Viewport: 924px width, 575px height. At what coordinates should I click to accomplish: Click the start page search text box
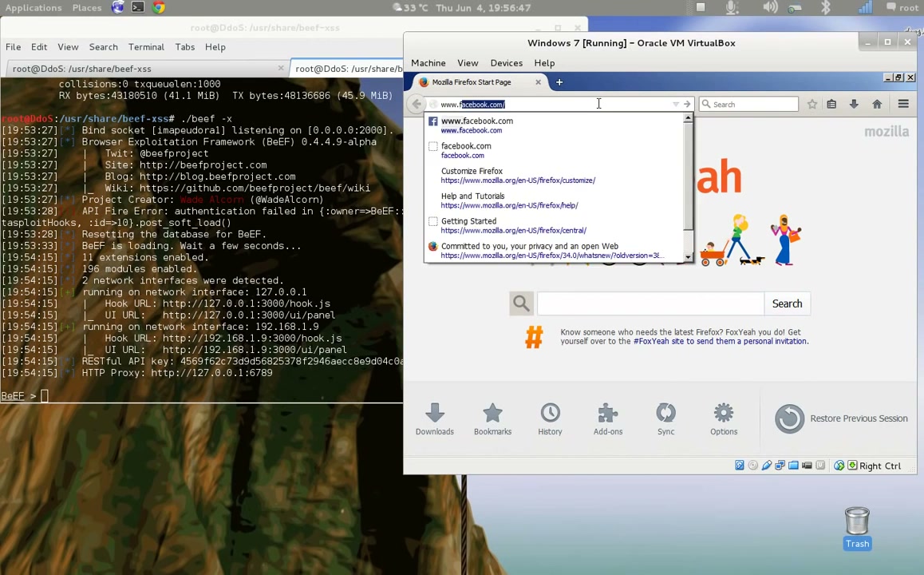pos(650,303)
